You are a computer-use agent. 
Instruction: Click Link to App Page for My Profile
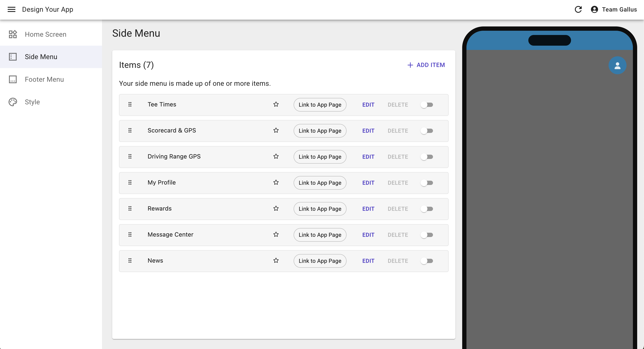click(320, 183)
